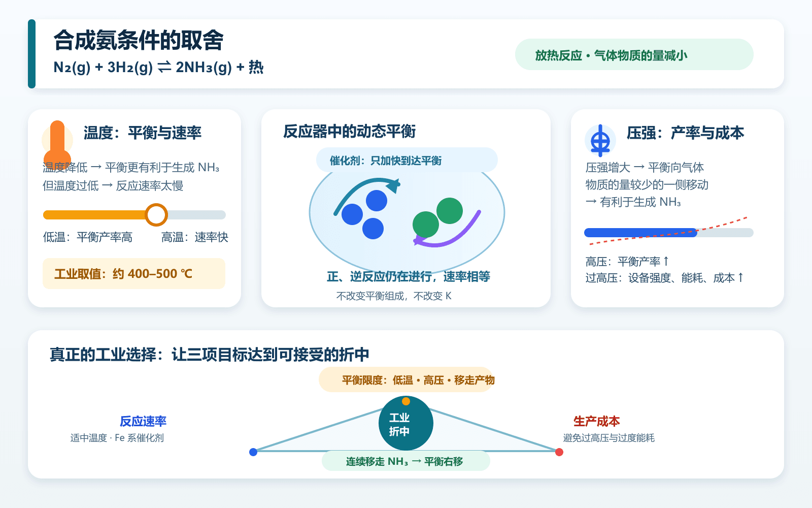Click the text 低温：平衡产率高
Screen dimensions: 812x508
point(88,237)
